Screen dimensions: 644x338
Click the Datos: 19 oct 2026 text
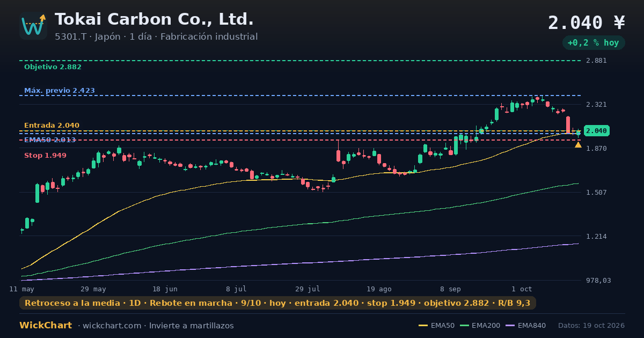pos(591,326)
